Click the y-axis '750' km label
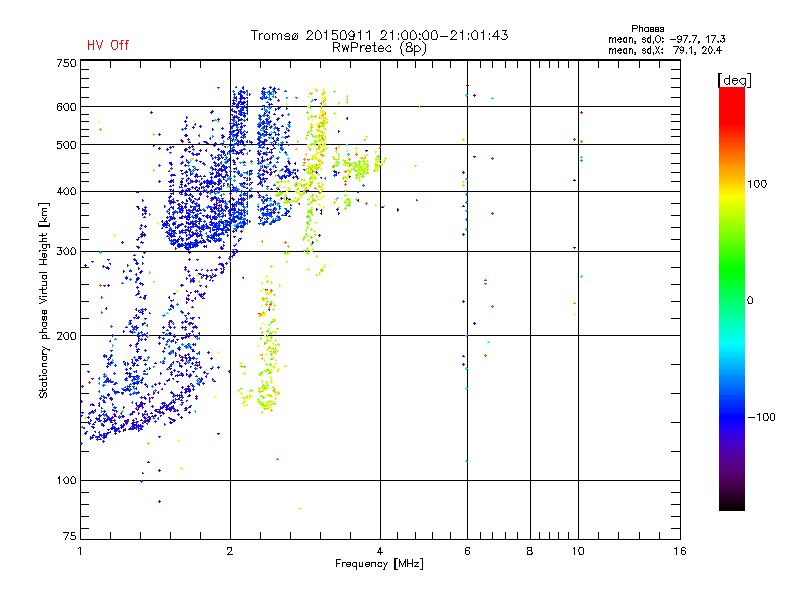Screen dimensions: 800x600 click(x=66, y=63)
